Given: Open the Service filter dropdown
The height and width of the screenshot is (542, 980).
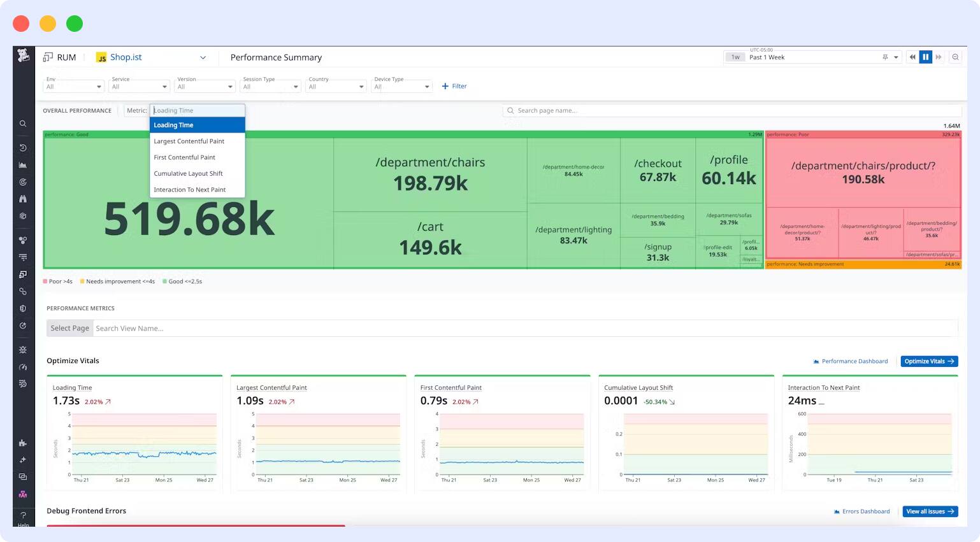Looking at the screenshot, I should pos(139,87).
